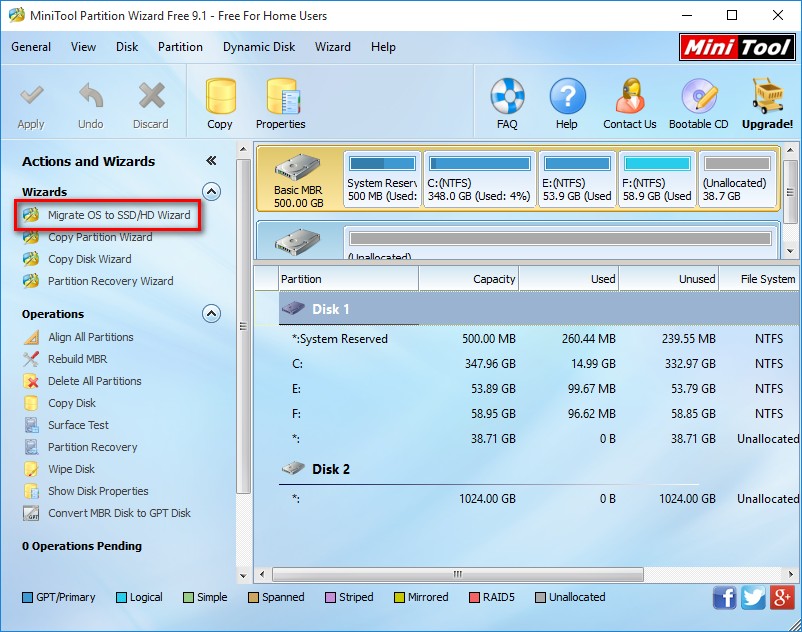Image resolution: width=802 pixels, height=632 pixels.
Task: Select the 38.7 GB Unallocated block
Action: pyautogui.click(x=738, y=179)
